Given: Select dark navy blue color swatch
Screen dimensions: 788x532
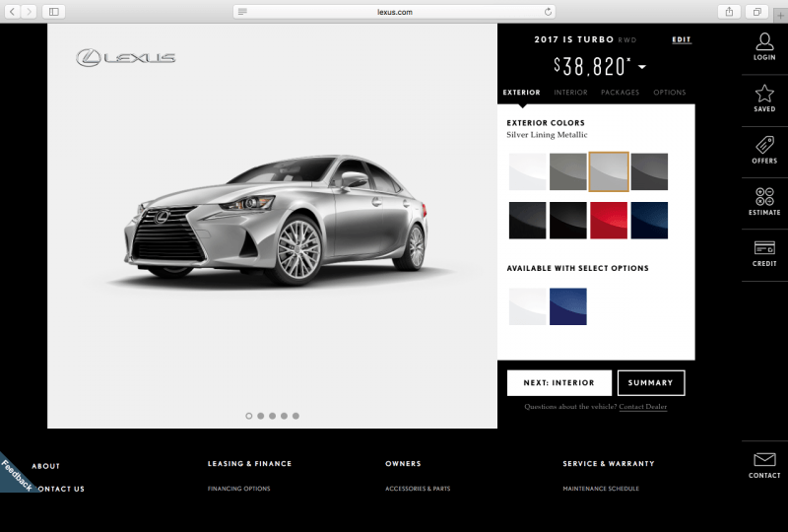Looking at the screenshot, I should [649, 221].
